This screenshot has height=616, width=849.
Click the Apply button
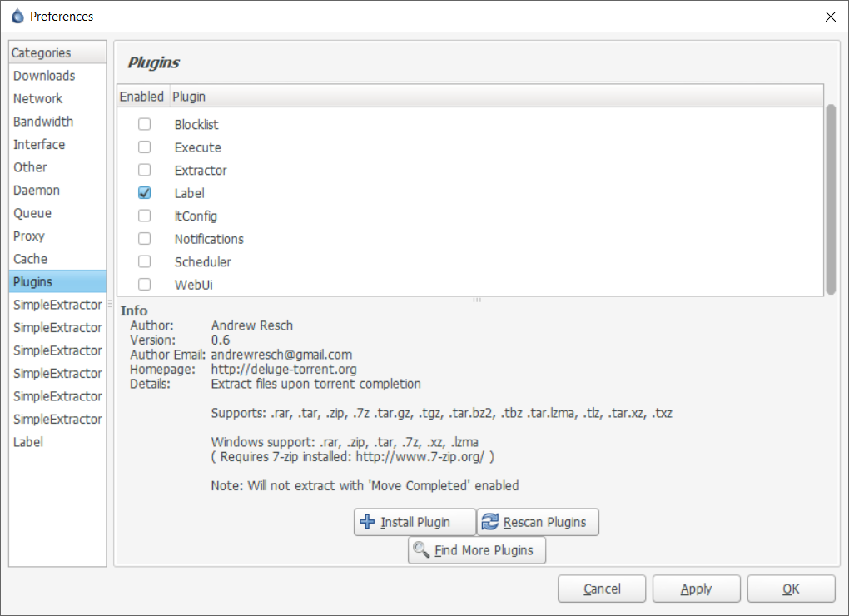[696, 589]
